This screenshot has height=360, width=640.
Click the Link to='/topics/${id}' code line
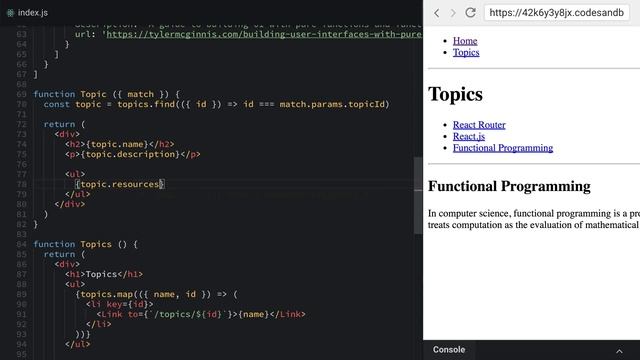tap(201, 314)
